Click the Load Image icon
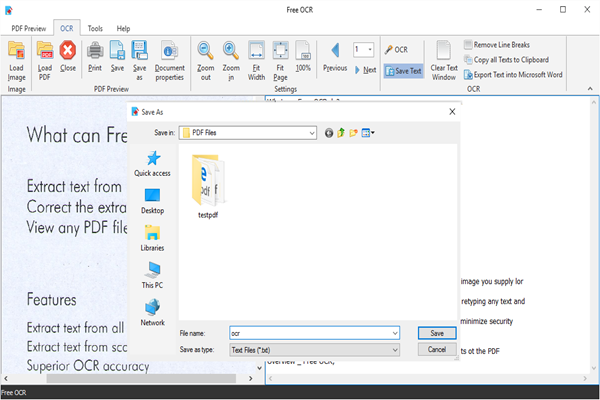The width and height of the screenshot is (600, 400). [16, 52]
